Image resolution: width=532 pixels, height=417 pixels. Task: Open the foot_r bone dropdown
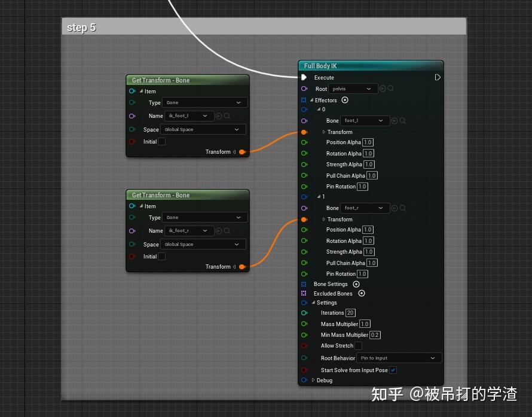click(365, 208)
